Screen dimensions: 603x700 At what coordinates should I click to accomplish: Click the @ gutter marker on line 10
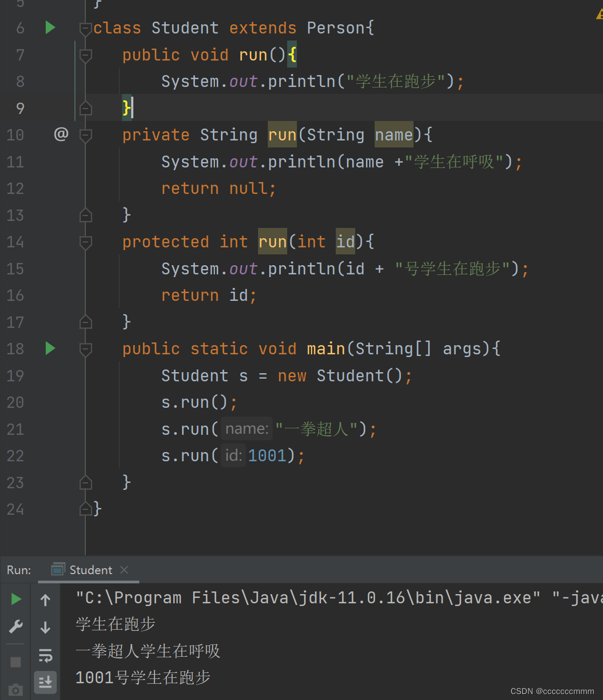(x=61, y=134)
